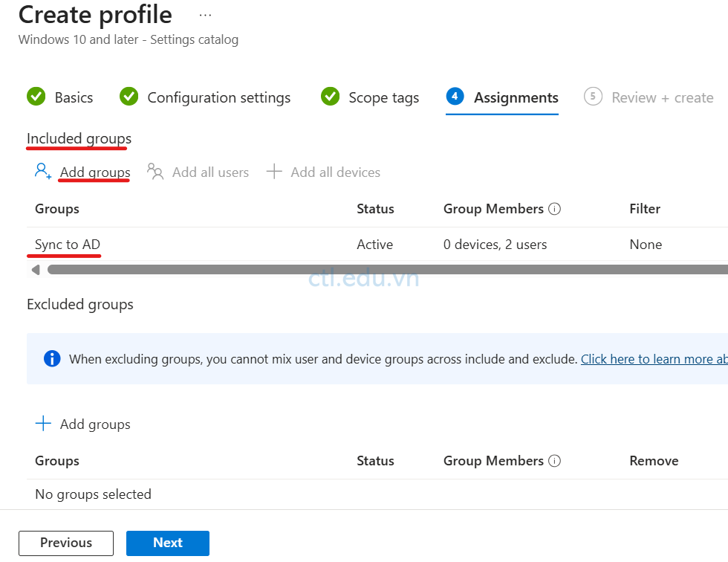Click Included table Groups column header

coord(57,209)
